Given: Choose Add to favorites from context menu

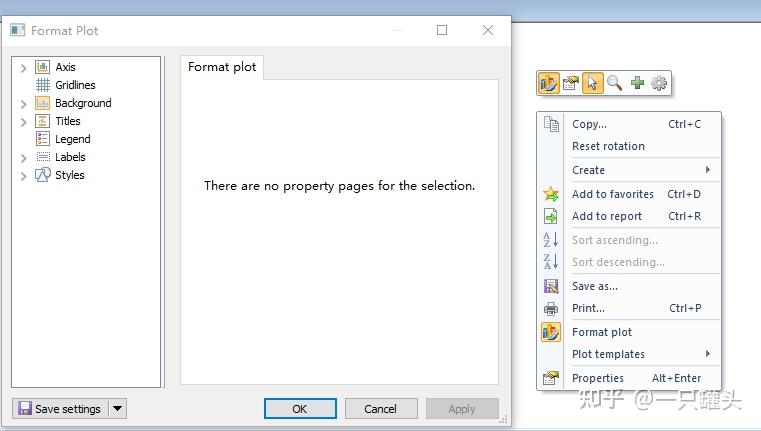Looking at the screenshot, I should point(612,194).
